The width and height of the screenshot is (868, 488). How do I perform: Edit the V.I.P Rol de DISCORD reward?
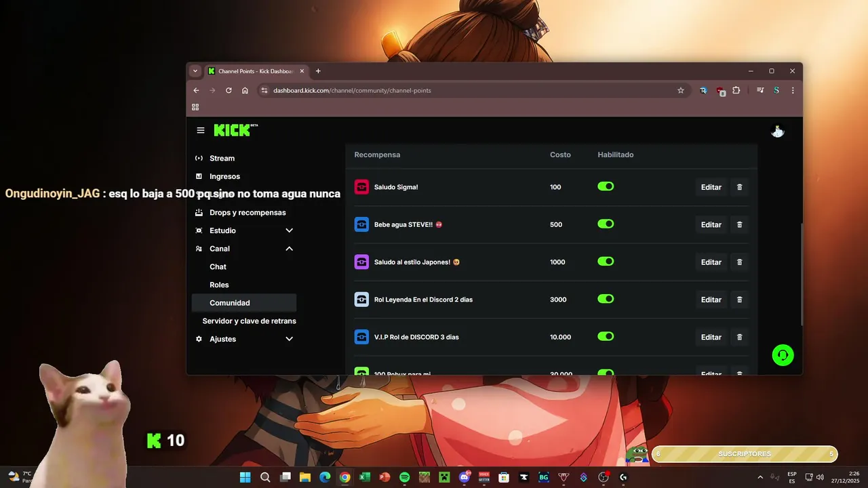711,337
